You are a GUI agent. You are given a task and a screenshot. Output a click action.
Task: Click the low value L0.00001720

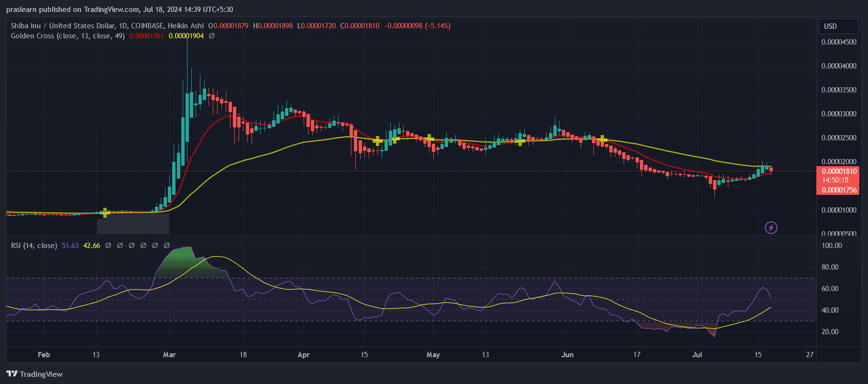coord(317,26)
